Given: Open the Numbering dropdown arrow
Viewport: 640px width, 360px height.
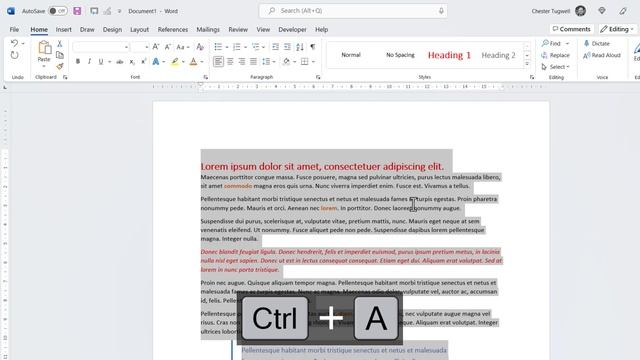Looking at the screenshot, I should click(245, 47).
